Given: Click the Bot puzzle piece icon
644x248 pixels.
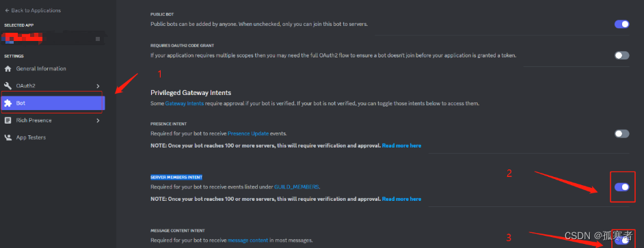Looking at the screenshot, I should (8, 103).
